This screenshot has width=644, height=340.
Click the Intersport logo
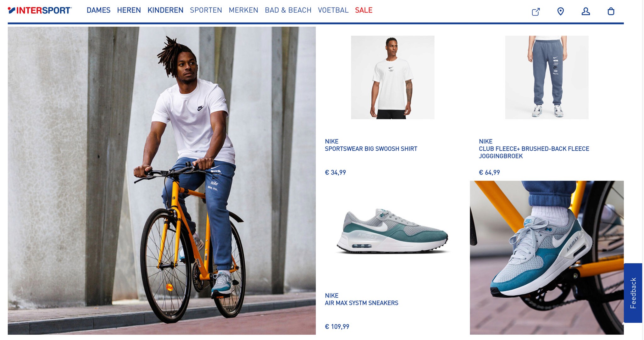tap(40, 10)
